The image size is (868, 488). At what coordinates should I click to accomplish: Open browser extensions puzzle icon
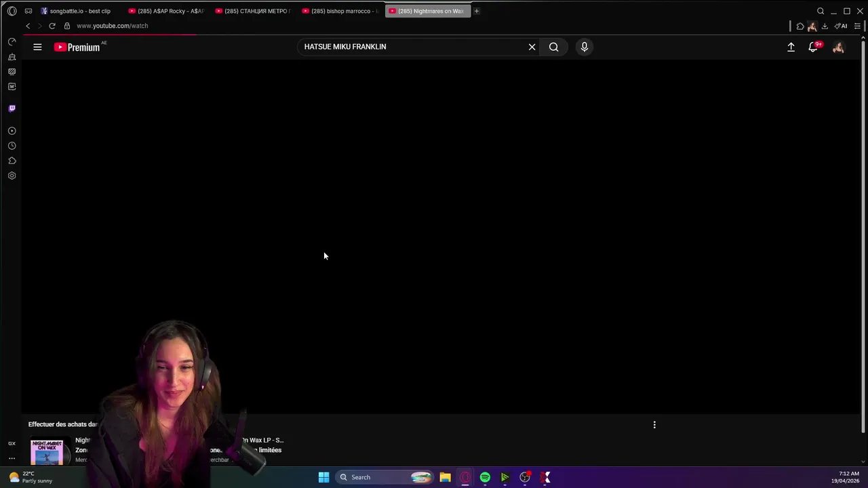[800, 26]
